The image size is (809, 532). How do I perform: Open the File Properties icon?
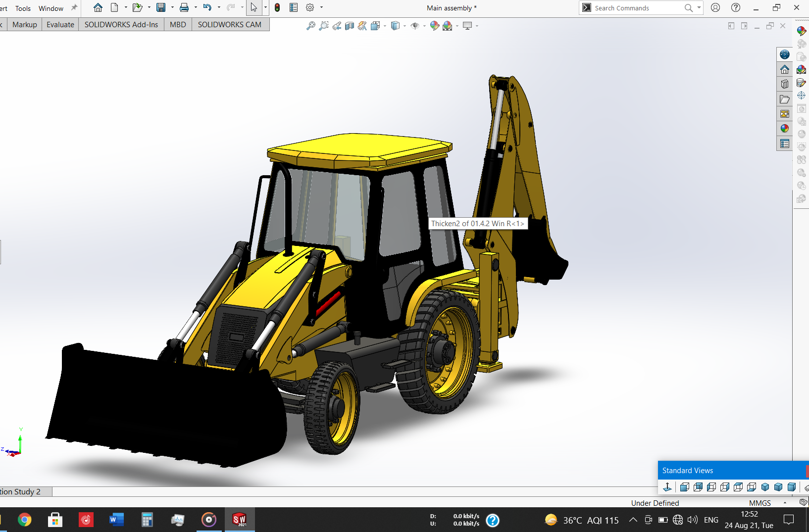pos(294,7)
